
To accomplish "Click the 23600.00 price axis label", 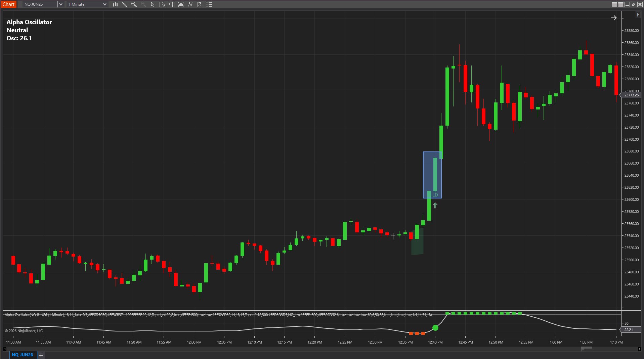I will 632,199.
